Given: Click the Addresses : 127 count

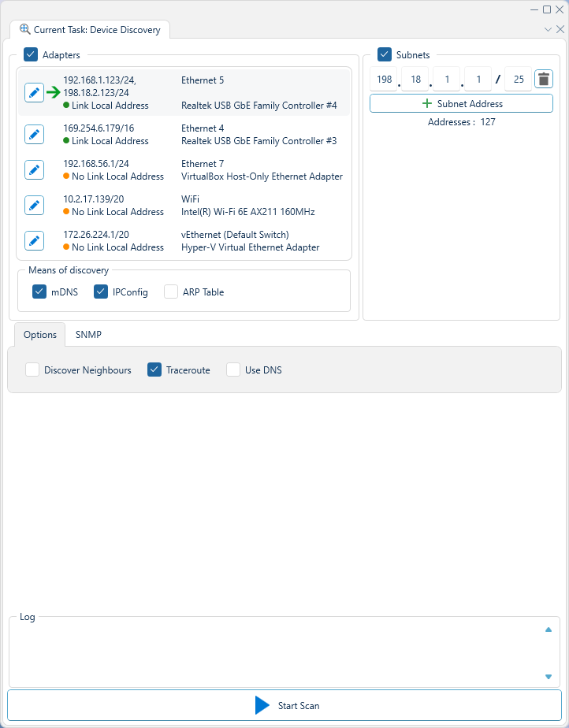Looking at the screenshot, I should click(461, 122).
